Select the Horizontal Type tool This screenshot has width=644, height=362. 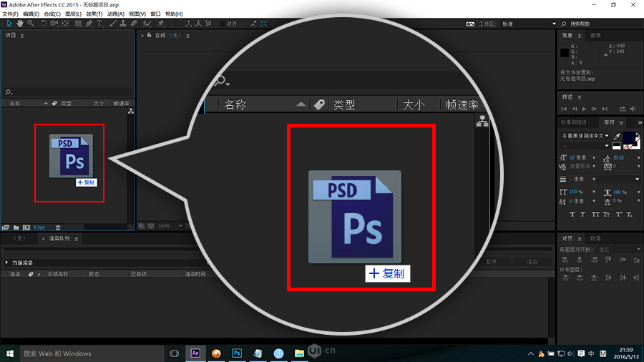pos(99,24)
